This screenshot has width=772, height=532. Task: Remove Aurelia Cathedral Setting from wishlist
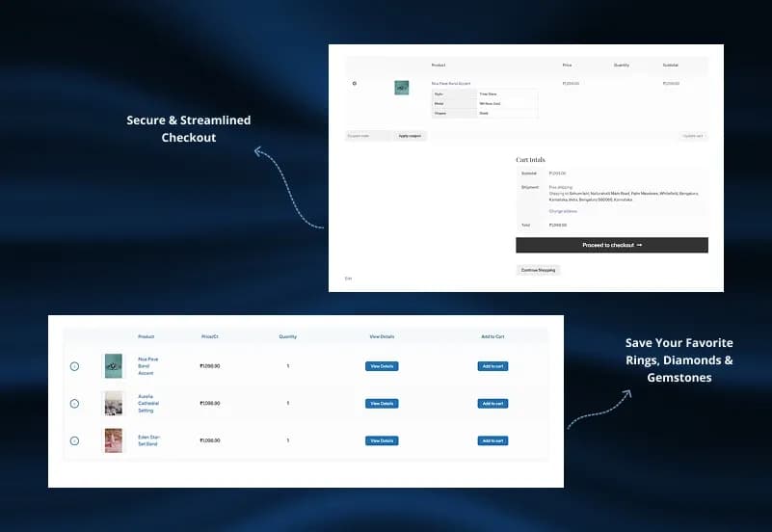tap(74, 404)
